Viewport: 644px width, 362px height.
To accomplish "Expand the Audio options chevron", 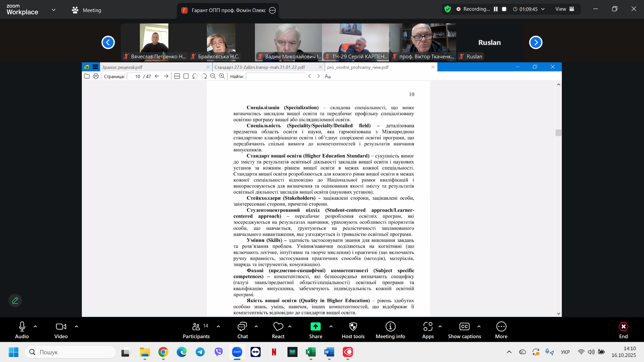I will [35, 326].
